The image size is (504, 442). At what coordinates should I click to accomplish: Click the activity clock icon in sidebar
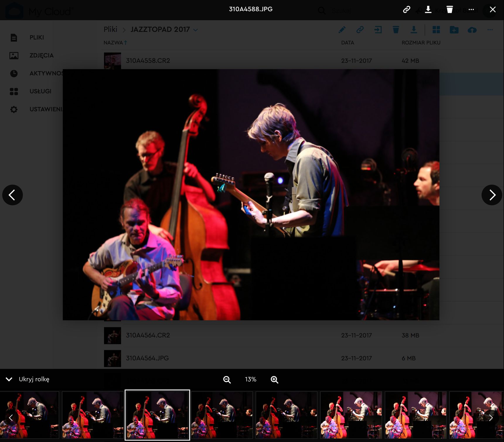point(14,73)
